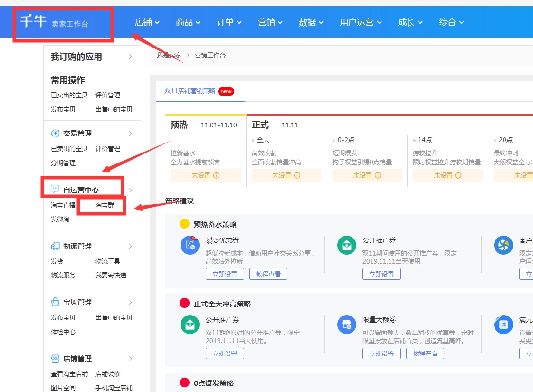Image resolution: width=533 pixels, height=392 pixels.
Task: Open the 营销 dropdown menu
Action: tap(270, 22)
